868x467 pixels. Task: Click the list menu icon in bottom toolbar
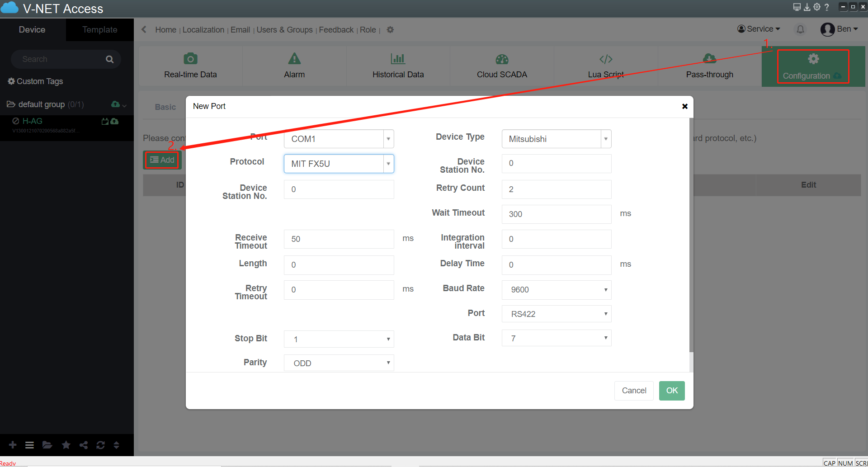[29, 445]
